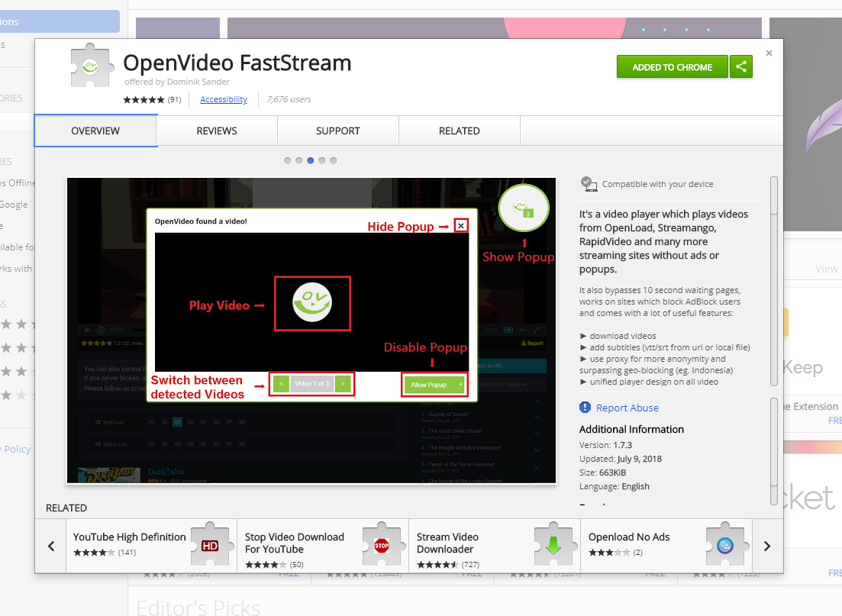
Task: Click the green share icon button
Action: click(741, 66)
